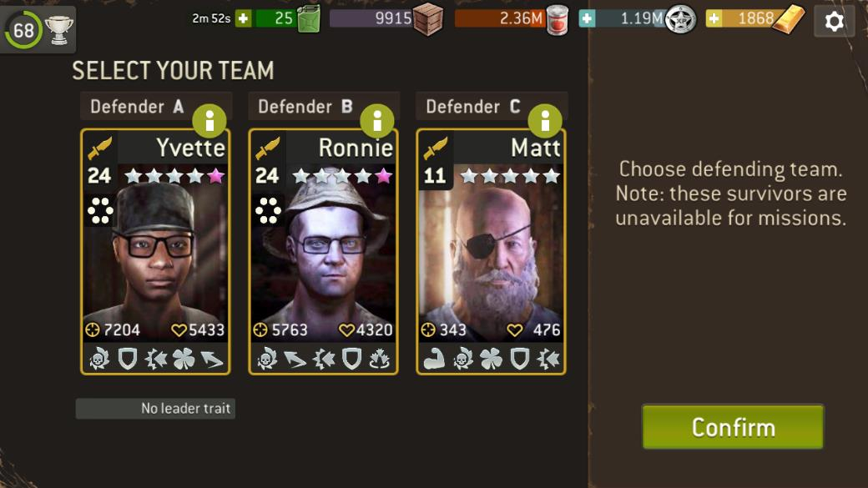Buy gold with yellow plus icon

(x=714, y=18)
